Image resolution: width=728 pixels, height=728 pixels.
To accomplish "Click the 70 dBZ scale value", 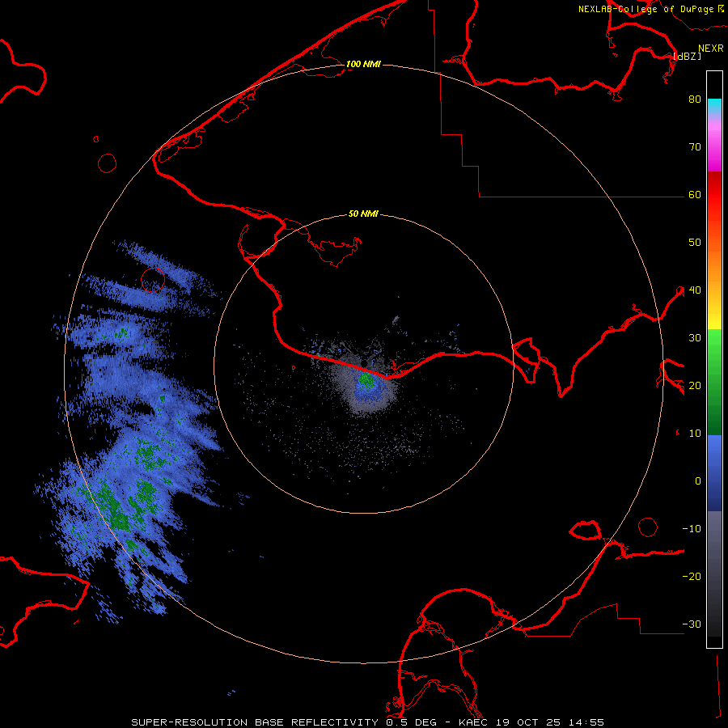I will pyautogui.click(x=695, y=147).
